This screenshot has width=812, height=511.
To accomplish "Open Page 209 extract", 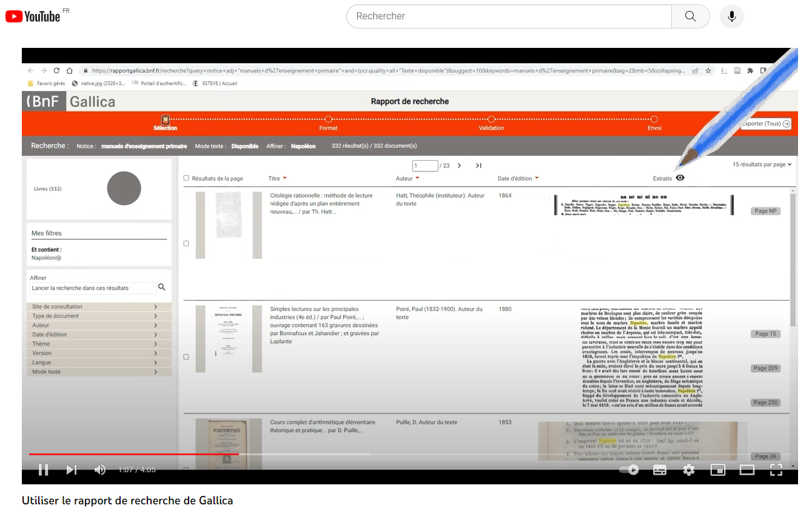I will pos(765,368).
